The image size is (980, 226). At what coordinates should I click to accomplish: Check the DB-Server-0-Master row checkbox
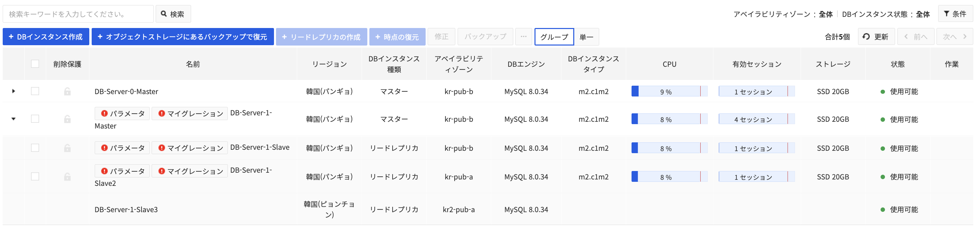(x=35, y=91)
